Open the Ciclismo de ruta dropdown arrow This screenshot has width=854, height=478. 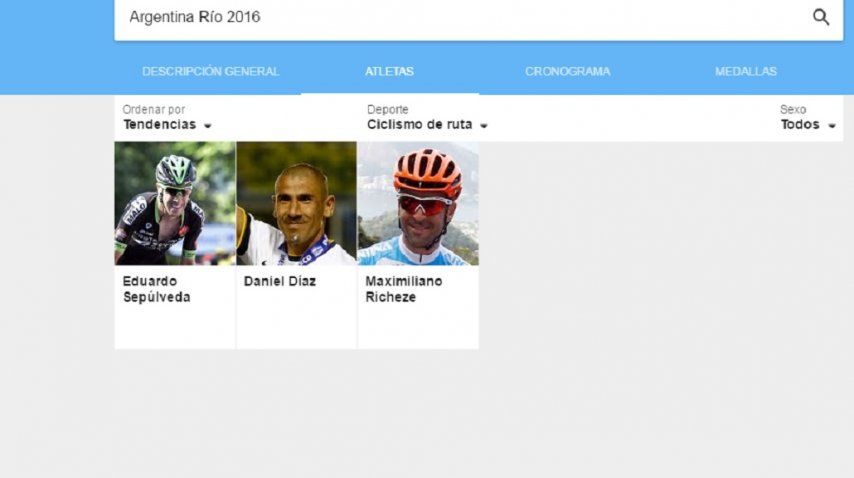pos(484,126)
